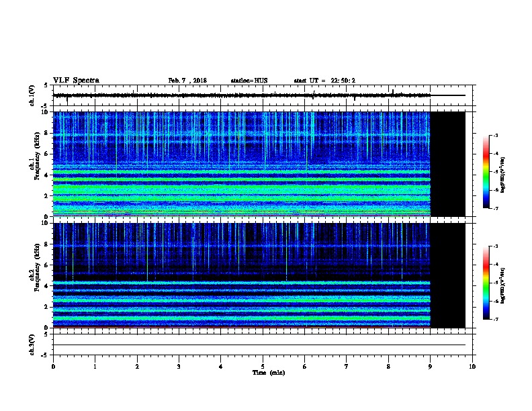Screen dimensions: 532x411
Task: Click time-axis tick label "4"
Action: pos(221,367)
